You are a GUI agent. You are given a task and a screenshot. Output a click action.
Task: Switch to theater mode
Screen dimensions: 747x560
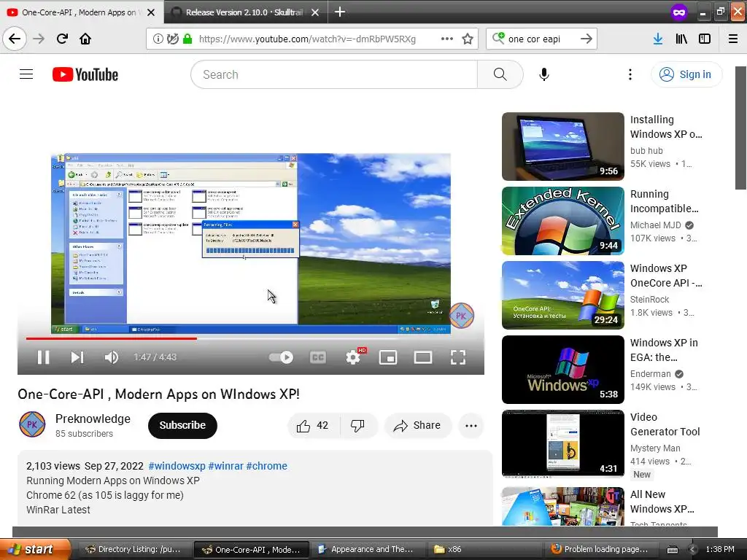coord(423,357)
